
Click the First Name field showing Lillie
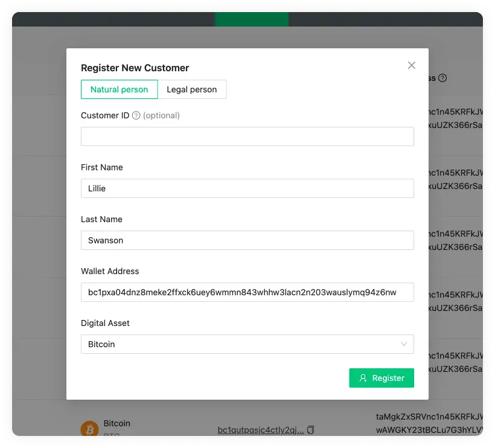[247, 188]
